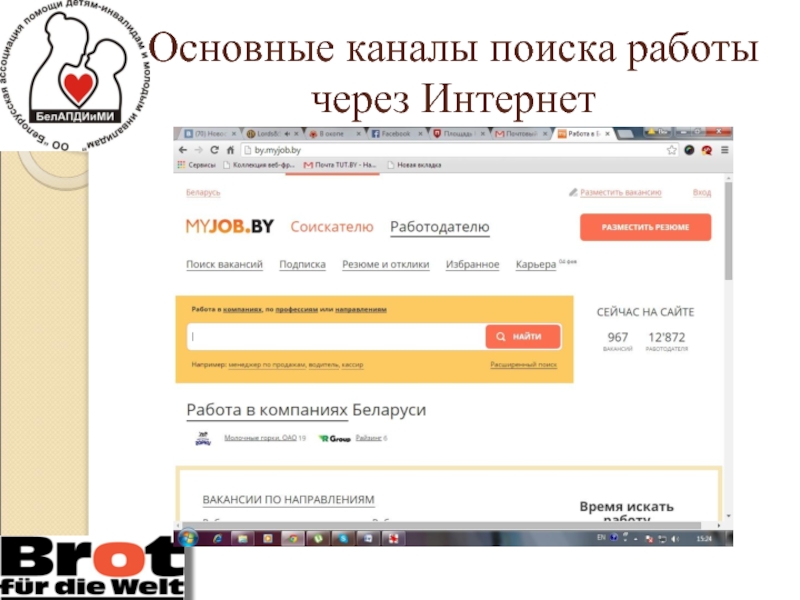This screenshot has height=600, width=800.
Task: Click the профессиям link in search box
Action: tap(296, 309)
